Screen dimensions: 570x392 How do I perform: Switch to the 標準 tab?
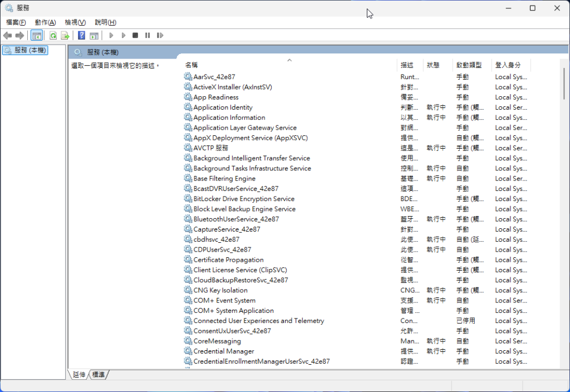(x=99, y=375)
